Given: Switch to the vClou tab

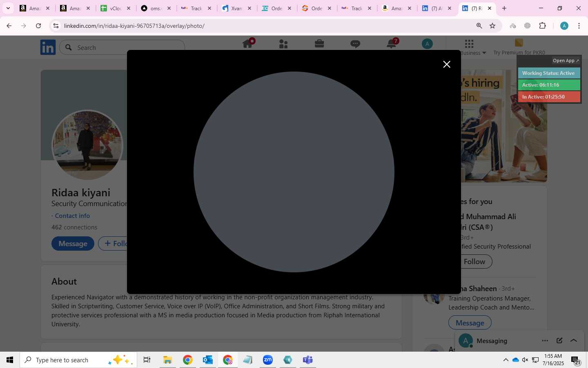Looking at the screenshot, I should coord(116,8).
